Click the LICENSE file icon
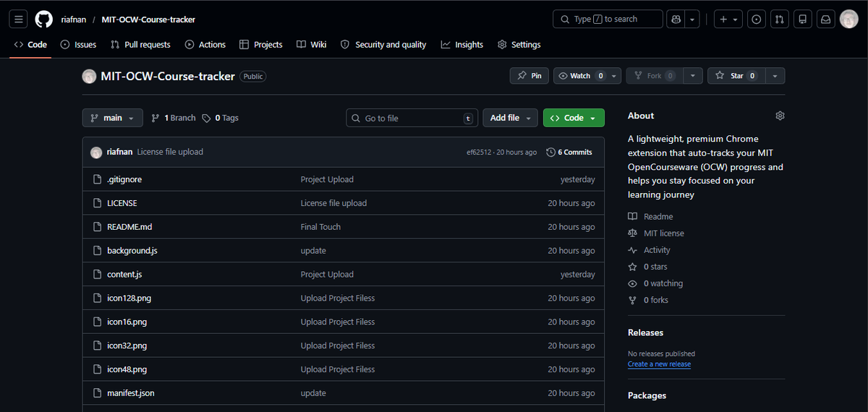Image resolution: width=868 pixels, height=412 pixels. [98, 203]
